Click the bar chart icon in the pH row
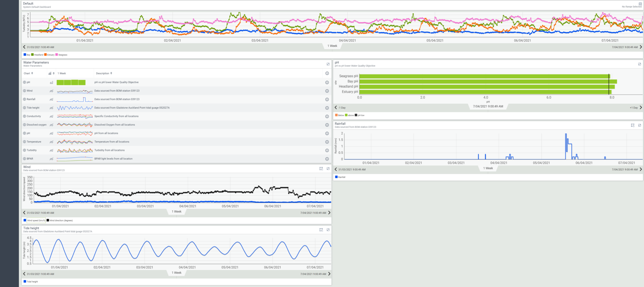The image size is (644, 287). click(51, 82)
